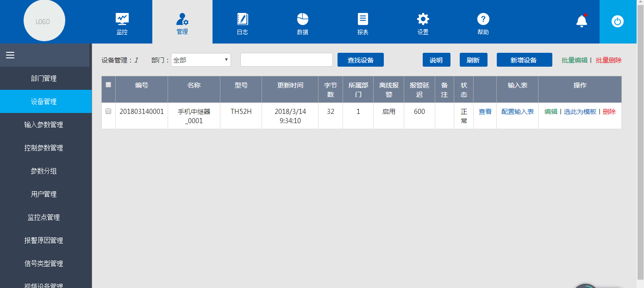Screen dimensions: 644x288
Task: Click the 说明 button
Action: (x=437, y=60)
